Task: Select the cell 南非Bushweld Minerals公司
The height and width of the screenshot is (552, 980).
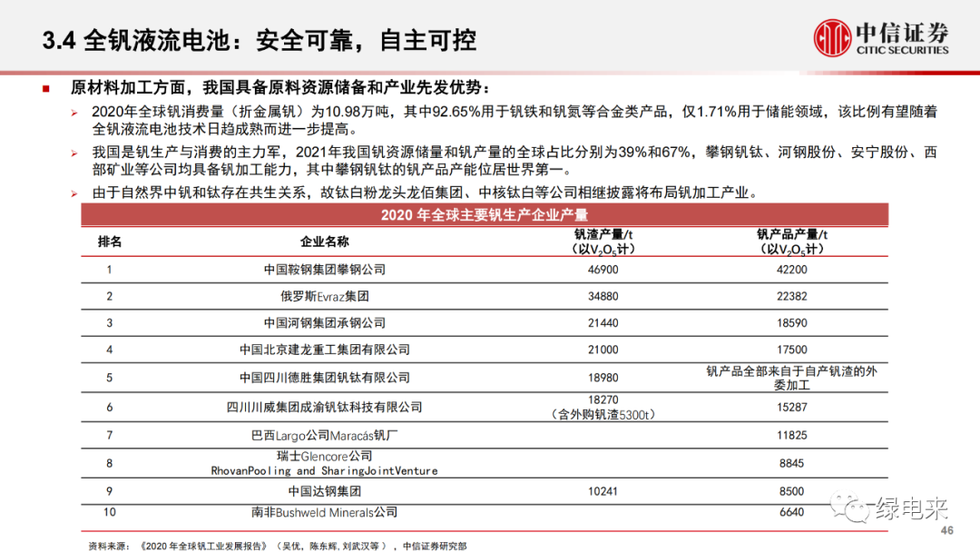Action: [324, 513]
